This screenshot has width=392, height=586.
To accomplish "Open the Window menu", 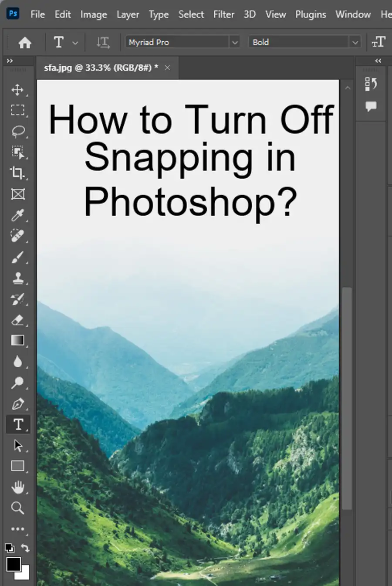I will click(353, 14).
